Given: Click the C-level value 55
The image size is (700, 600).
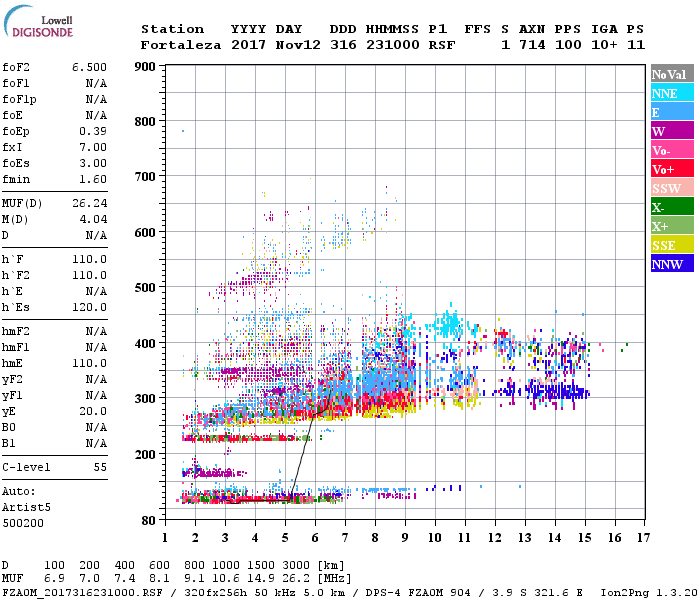Looking at the screenshot, I should 100,467.
